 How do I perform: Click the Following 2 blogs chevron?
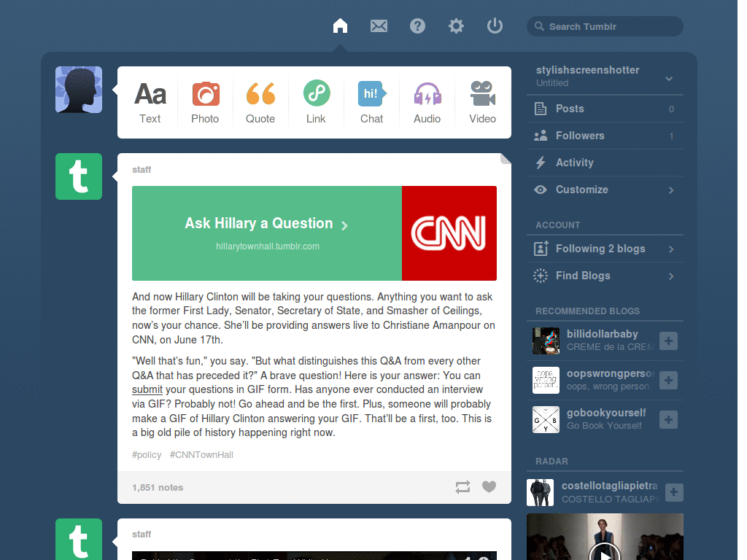[671, 249]
